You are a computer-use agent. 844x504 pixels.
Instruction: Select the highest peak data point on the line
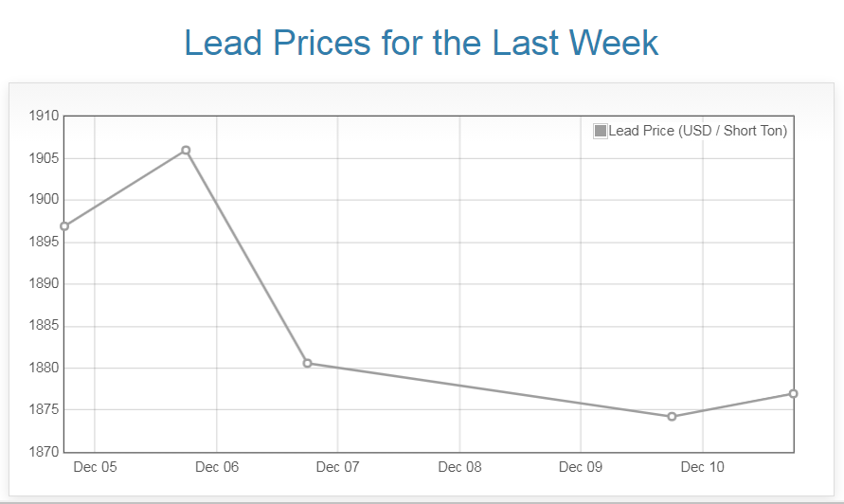tap(186, 151)
